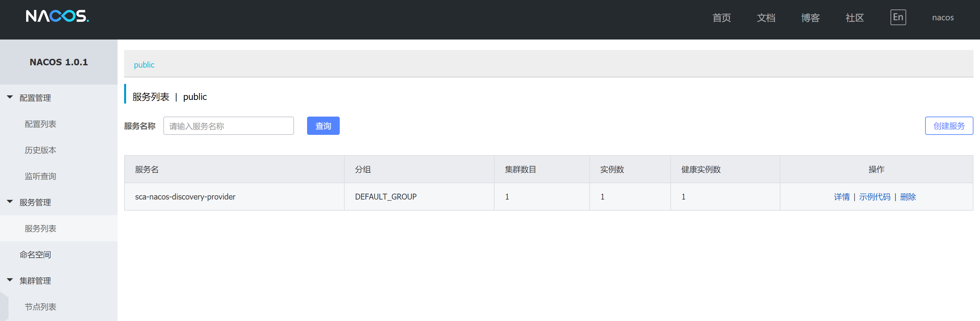Image resolution: width=980 pixels, height=321 pixels.
Task: Collapse the 配置管理 arrow
Action: [x=10, y=97]
